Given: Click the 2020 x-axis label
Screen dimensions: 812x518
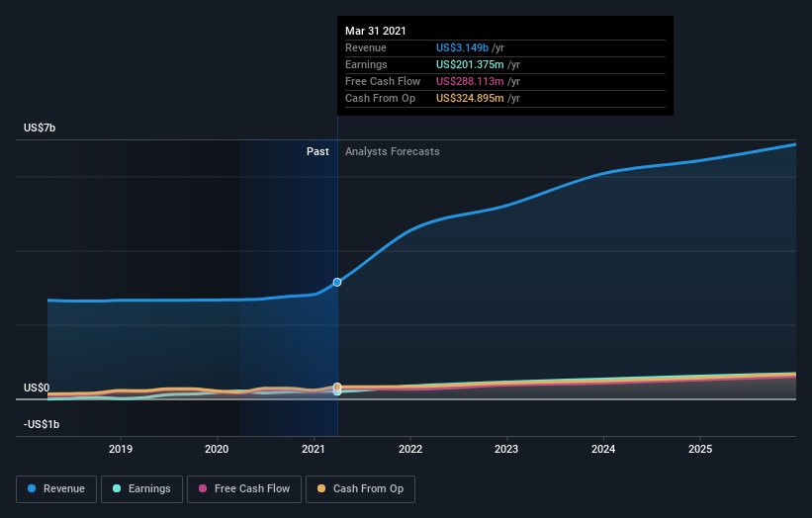Looking at the screenshot, I should tap(217, 449).
